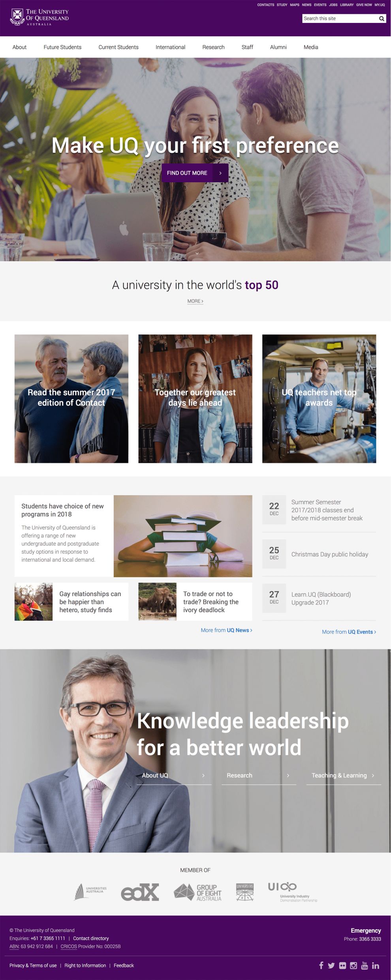The width and height of the screenshot is (391, 980).
Task: Click the down chevron below hero banner
Action: click(197, 253)
